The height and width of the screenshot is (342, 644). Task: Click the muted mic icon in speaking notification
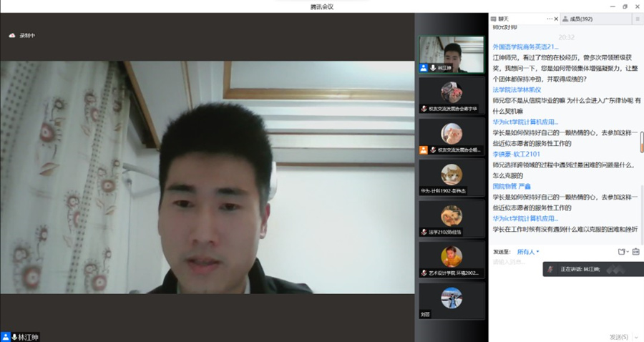click(550, 269)
